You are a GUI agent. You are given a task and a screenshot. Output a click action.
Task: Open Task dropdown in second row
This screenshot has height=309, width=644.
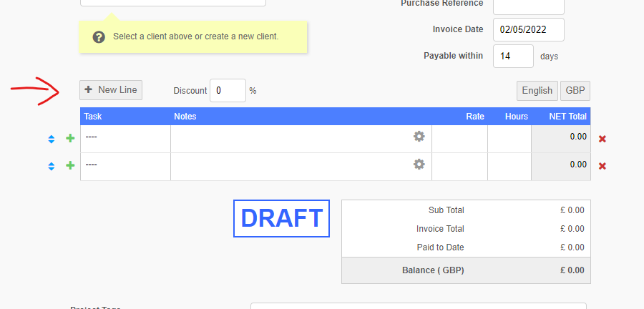tap(125, 165)
